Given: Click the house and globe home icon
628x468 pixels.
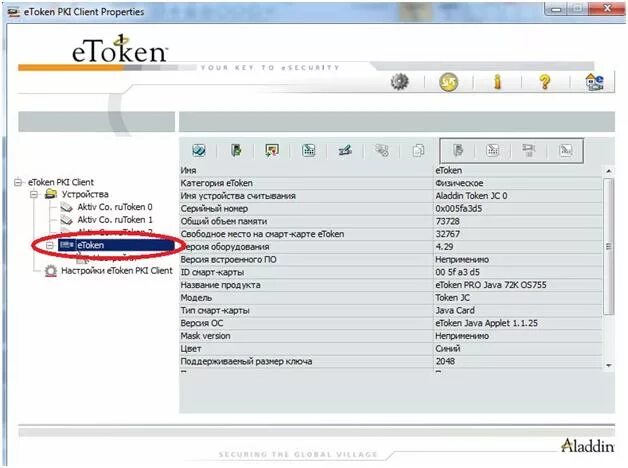Looking at the screenshot, I should click(x=594, y=82).
